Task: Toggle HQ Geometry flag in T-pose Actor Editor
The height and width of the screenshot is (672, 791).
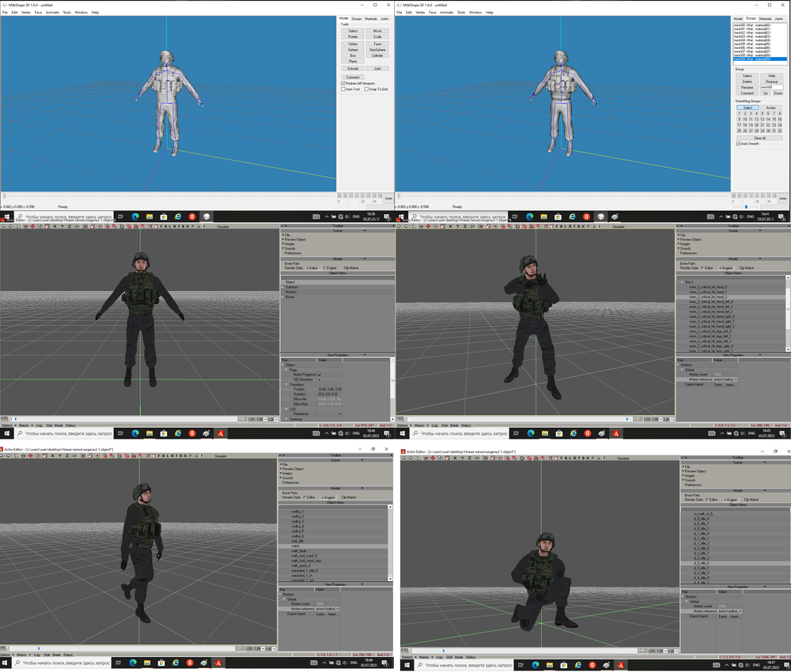Action: (x=320, y=379)
